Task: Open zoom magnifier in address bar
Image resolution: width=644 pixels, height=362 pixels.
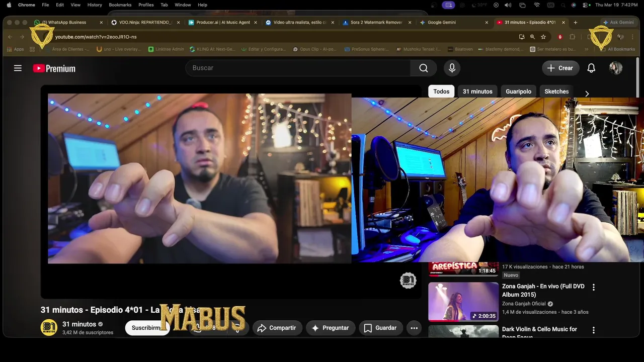Action: (532, 37)
